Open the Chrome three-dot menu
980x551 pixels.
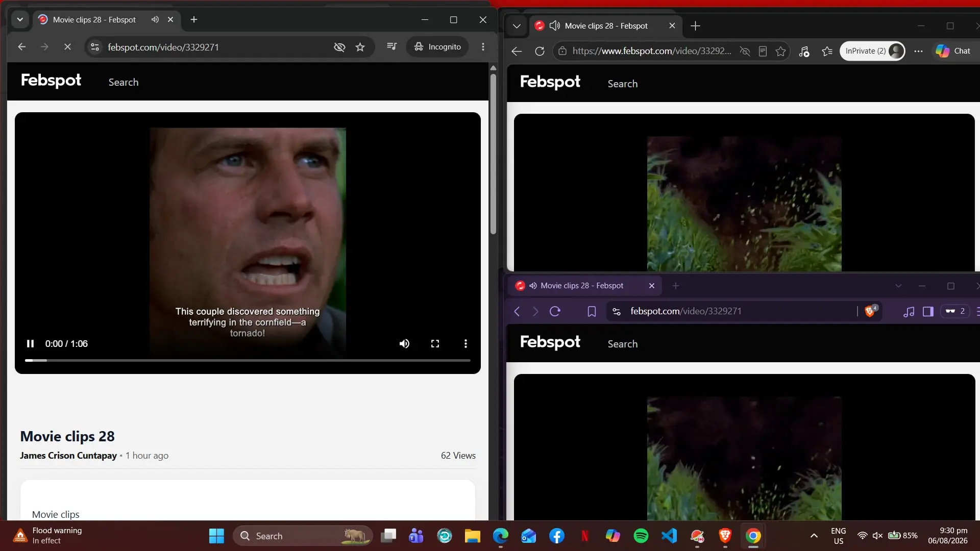483,47
